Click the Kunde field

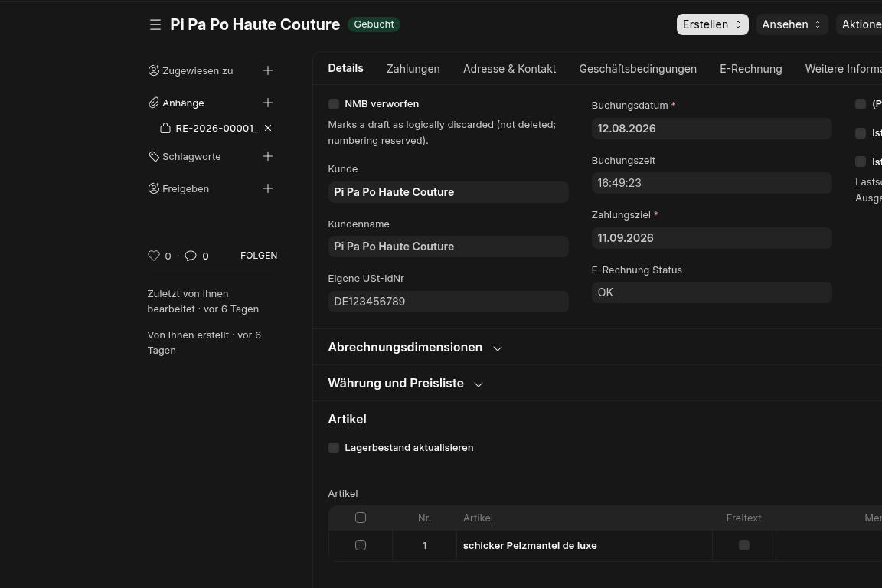click(449, 192)
